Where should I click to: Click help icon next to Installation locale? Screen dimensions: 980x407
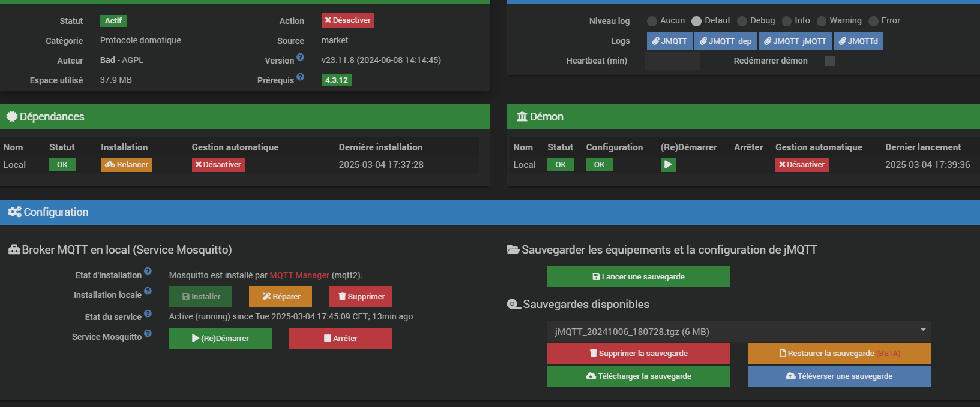pos(148,291)
